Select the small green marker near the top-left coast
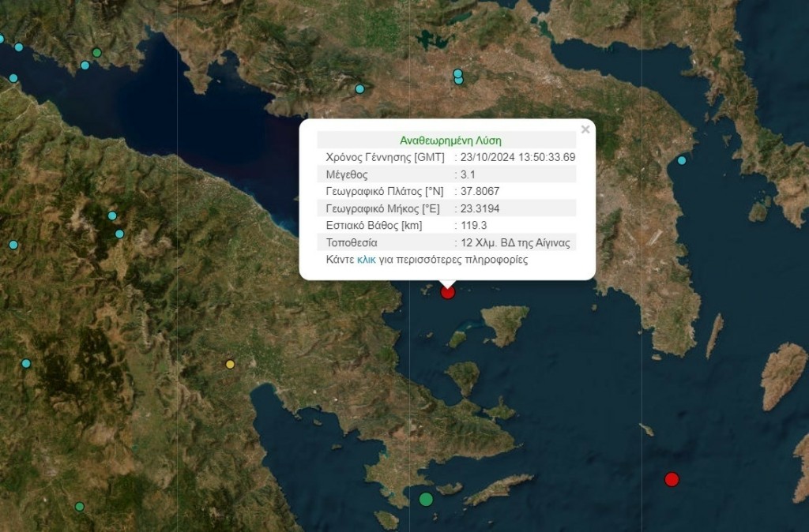Screen dimensions: 809x532 (96, 53)
